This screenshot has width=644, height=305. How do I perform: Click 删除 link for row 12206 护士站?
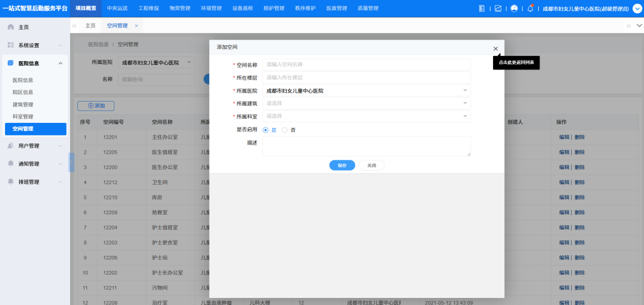[579, 258]
